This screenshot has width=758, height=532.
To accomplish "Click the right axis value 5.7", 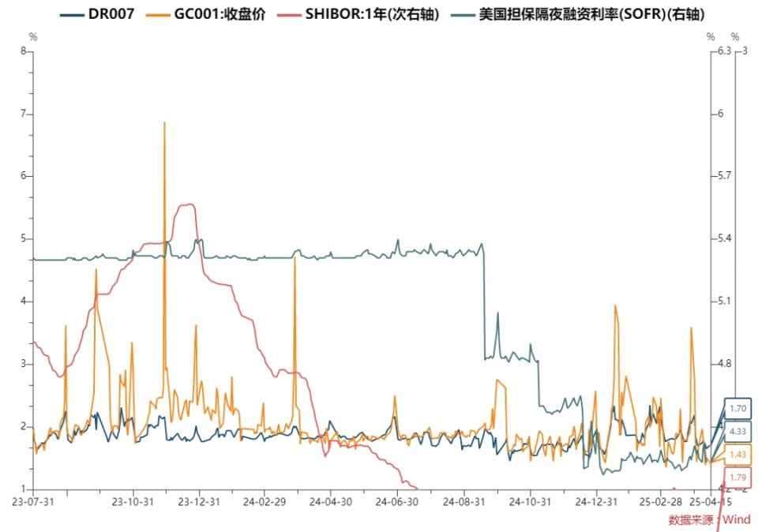I will click(724, 176).
